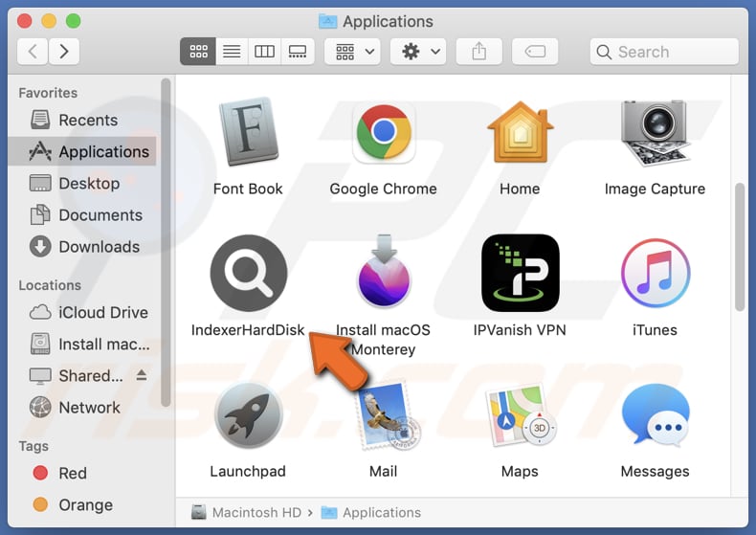Select the Launchpad rocket icon
Viewport: 756px width, 535px height.
pyautogui.click(x=248, y=415)
